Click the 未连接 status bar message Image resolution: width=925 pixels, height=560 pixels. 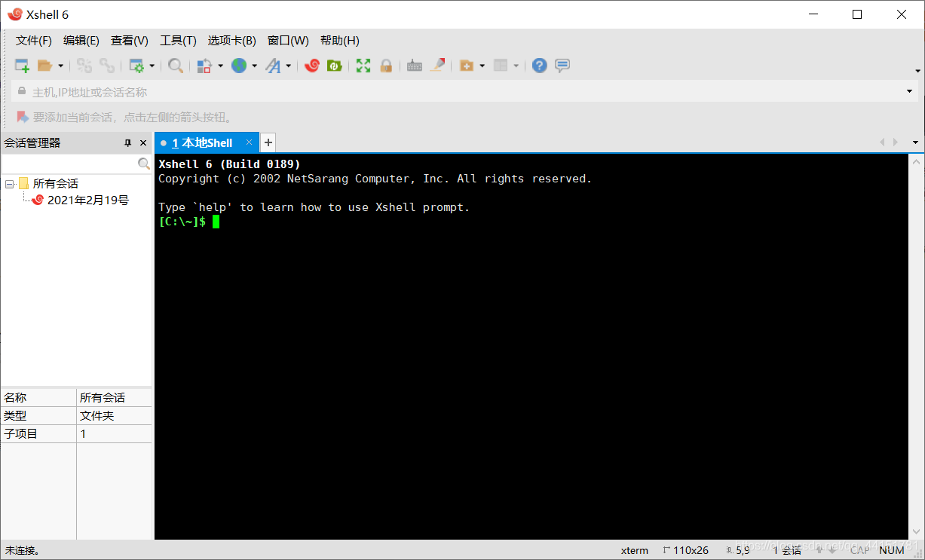[22, 550]
